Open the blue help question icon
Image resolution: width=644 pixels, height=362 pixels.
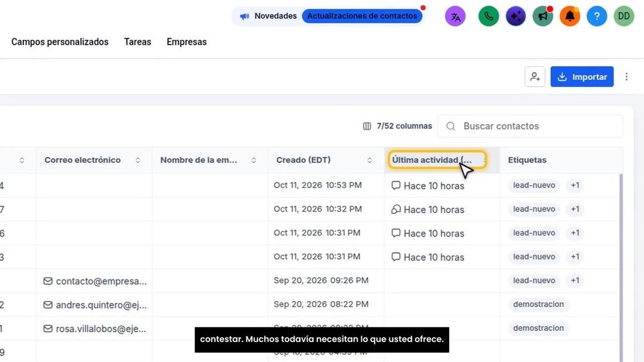(x=597, y=16)
